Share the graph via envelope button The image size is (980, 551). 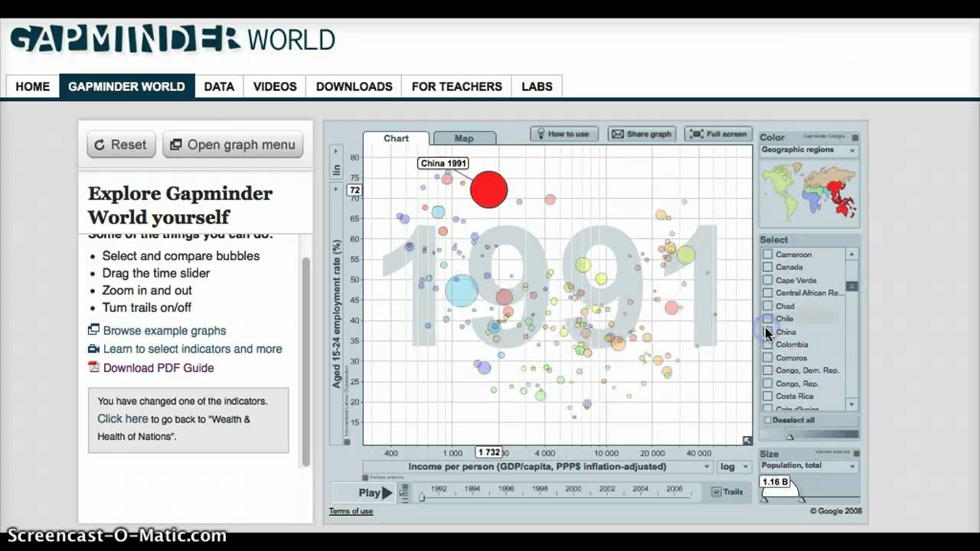click(x=643, y=134)
